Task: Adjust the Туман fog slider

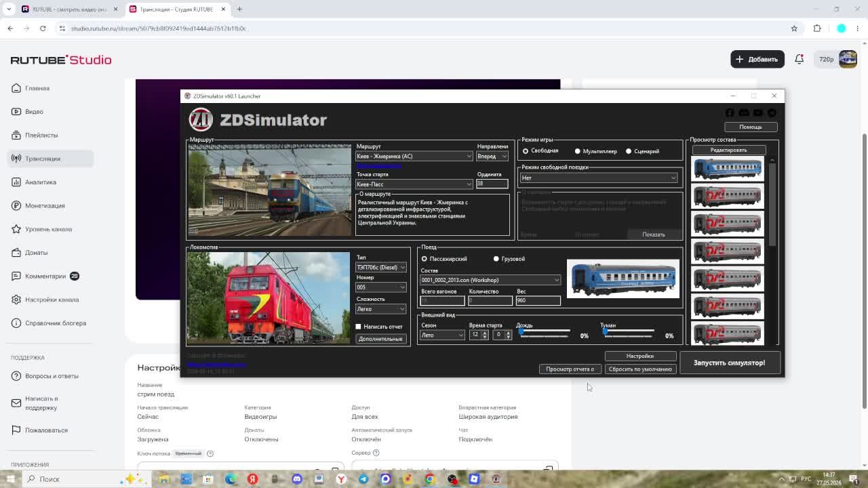Action: click(629, 331)
